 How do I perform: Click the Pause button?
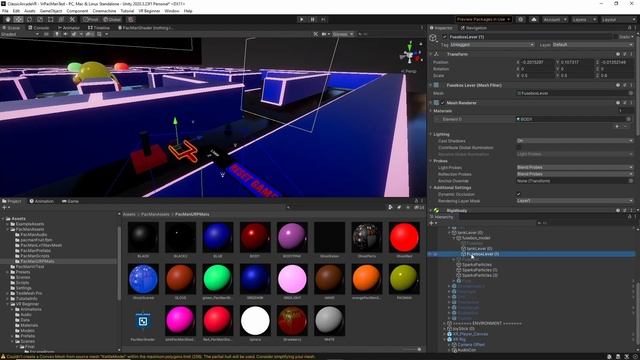312,19
